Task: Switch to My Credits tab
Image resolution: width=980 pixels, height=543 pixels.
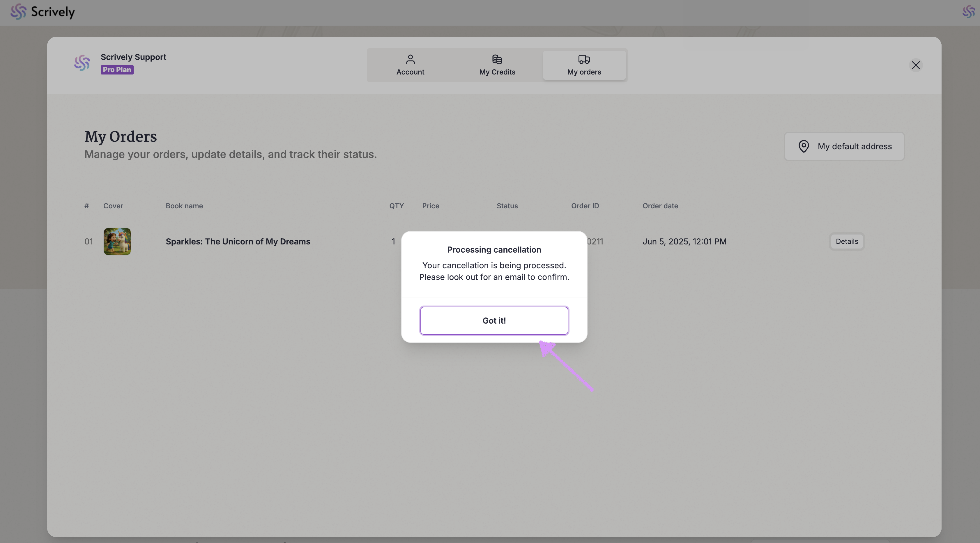Action: pos(497,65)
